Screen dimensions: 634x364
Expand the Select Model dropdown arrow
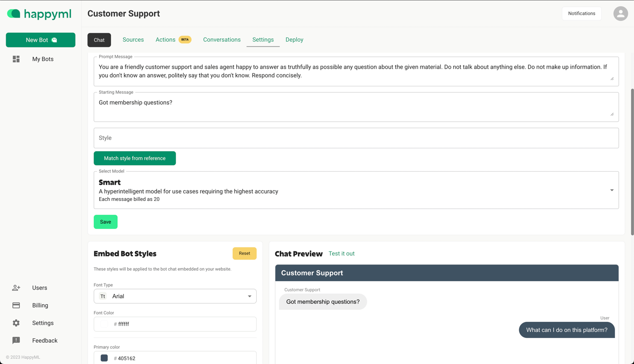tap(612, 190)
